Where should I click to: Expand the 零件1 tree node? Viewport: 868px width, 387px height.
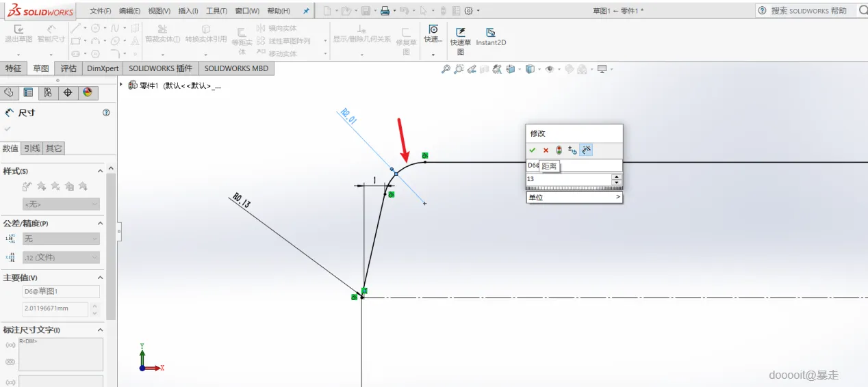[x=122, y=85]
